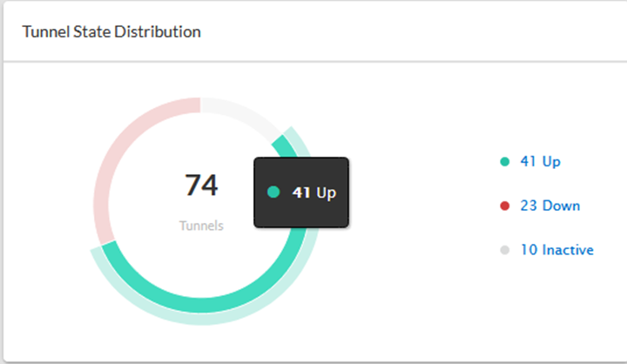This screenshot has height=364, width=627.
Task: Click the bold 41 number in tooltip
Action: (301, 192)
